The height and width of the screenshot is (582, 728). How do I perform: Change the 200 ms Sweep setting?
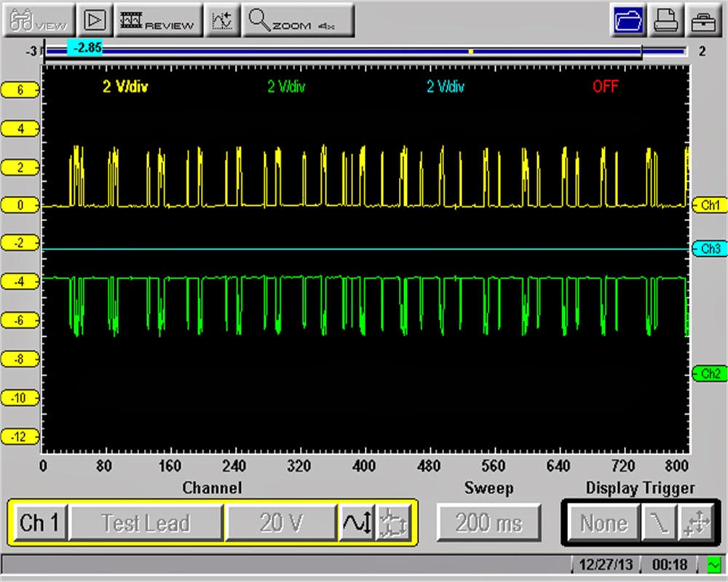pos(488,522)
